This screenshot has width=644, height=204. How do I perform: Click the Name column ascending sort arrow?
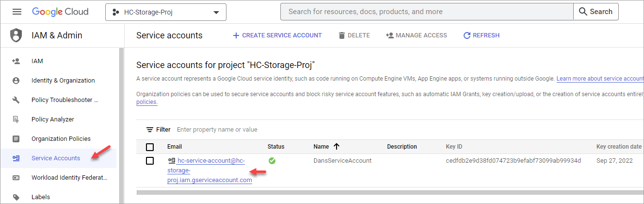[336, 147]
